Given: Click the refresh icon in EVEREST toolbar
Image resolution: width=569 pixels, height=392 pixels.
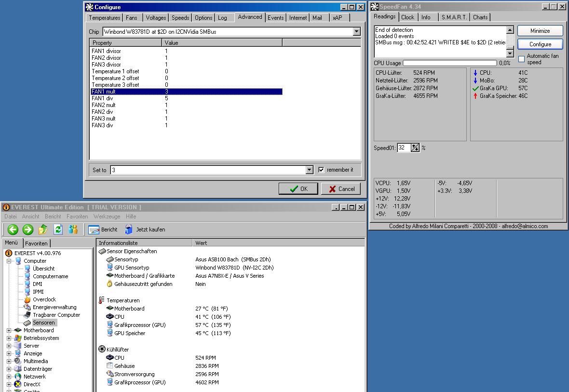Looking at the screenshot, I should pyautogui.click(x=58, y=230).
